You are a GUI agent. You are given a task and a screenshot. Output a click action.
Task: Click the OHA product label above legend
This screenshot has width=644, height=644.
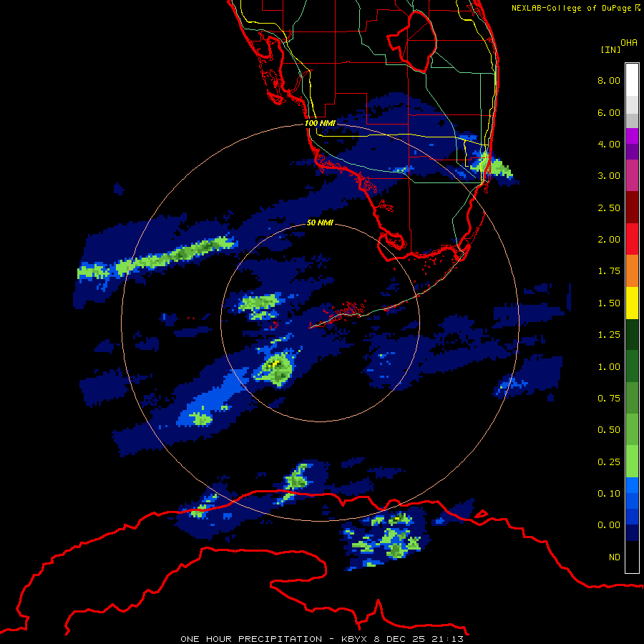point(629,43)
